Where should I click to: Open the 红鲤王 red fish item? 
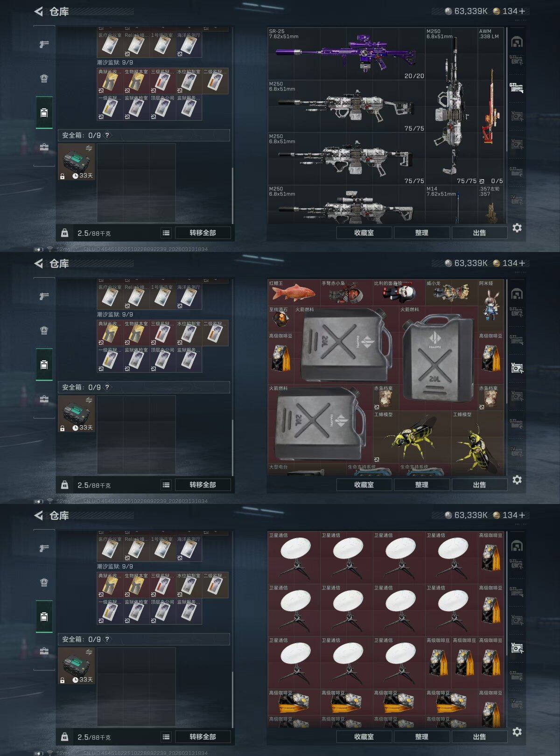[x=294, y=293]
